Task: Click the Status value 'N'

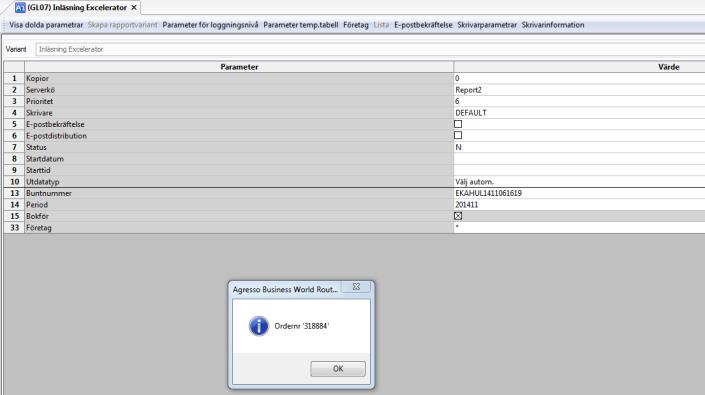Action: coord(580,147)
